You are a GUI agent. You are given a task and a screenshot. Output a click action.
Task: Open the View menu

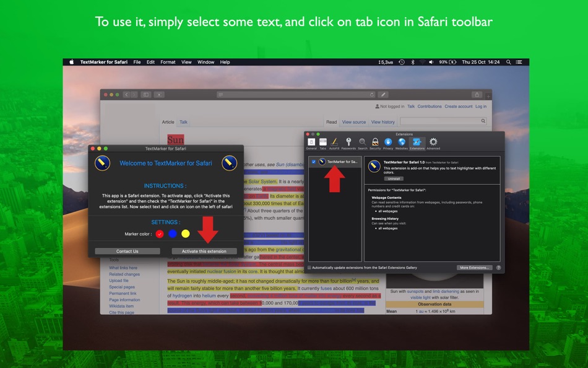pyautogui.click(x=186, y=62)
